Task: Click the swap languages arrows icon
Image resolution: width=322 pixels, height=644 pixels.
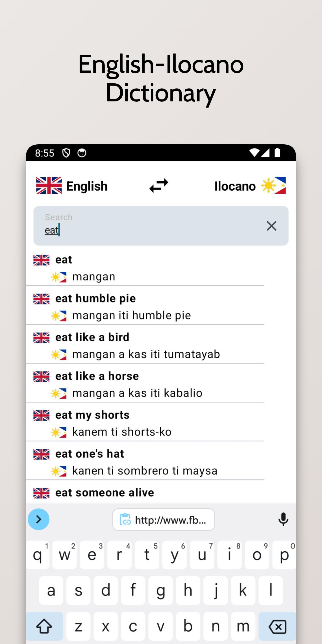Action: [159, 186]
